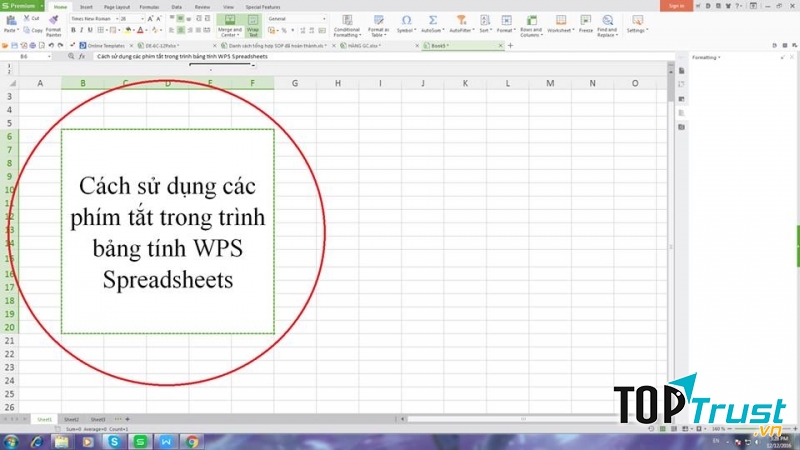This screenshot has height=450, width=800.
Task: Click the Format icon in ribbon
Action: [506, 20]
